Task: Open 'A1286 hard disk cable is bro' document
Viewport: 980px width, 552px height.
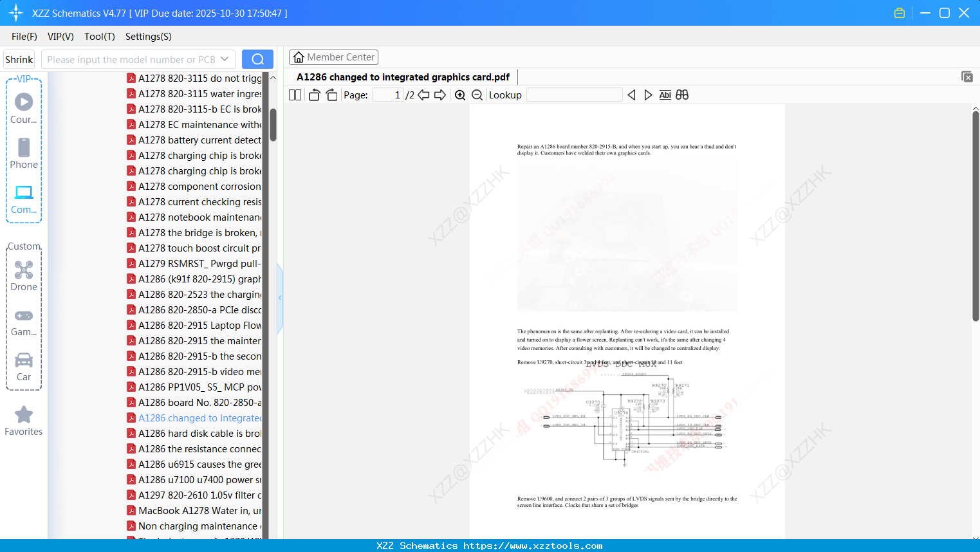Action: (199, 434)
